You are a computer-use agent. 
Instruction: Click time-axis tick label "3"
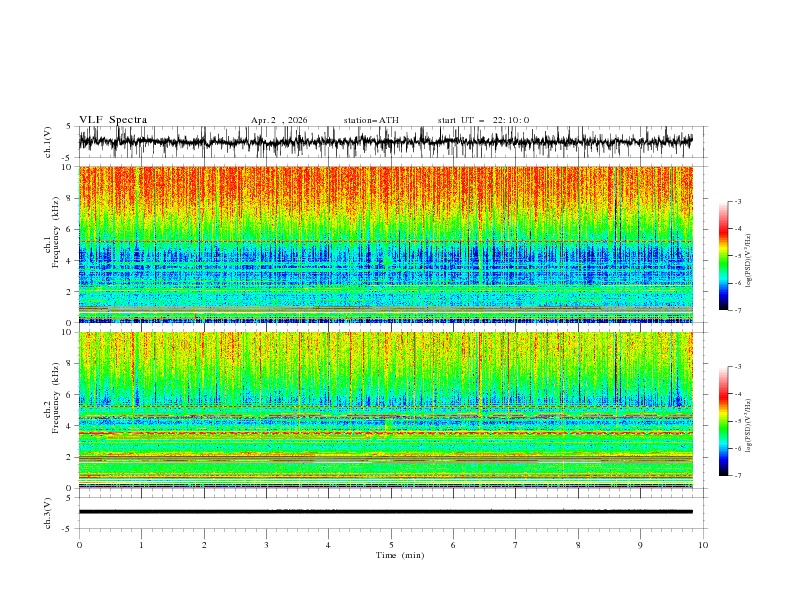pyautogui.click(x=266, y=545)
